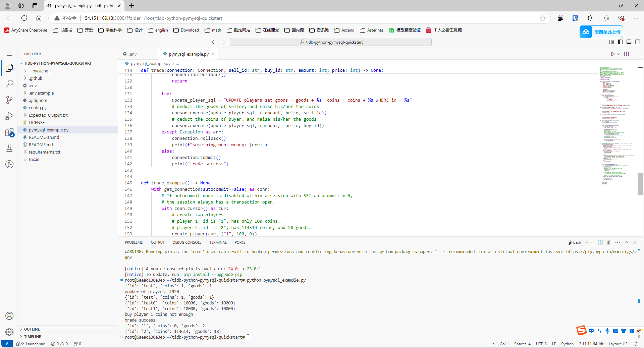Switch to the PROBLEMS tab

(133, 242)
